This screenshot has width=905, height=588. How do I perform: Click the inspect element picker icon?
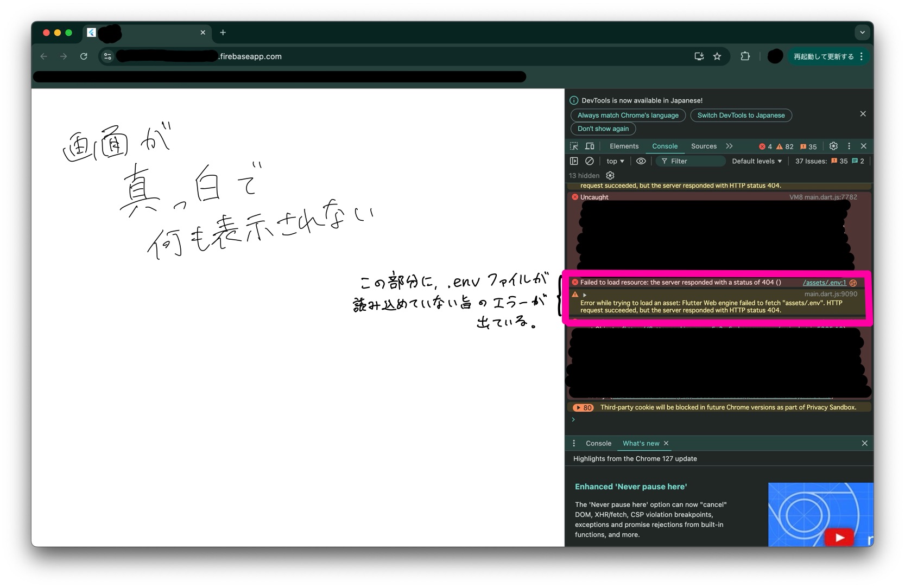click(x=574, y=146)
